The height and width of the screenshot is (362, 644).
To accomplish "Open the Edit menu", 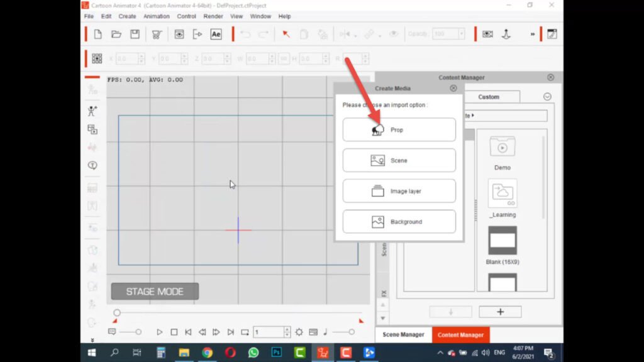I will [106, 16].
